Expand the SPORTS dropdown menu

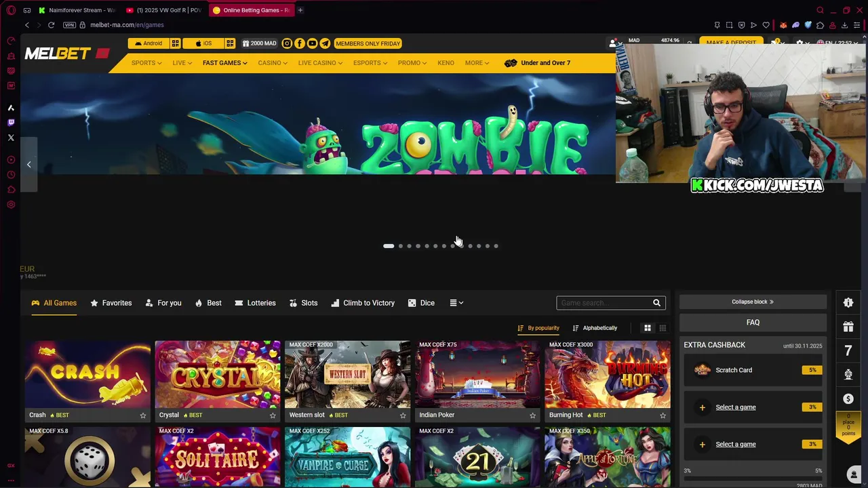[146, 63]
